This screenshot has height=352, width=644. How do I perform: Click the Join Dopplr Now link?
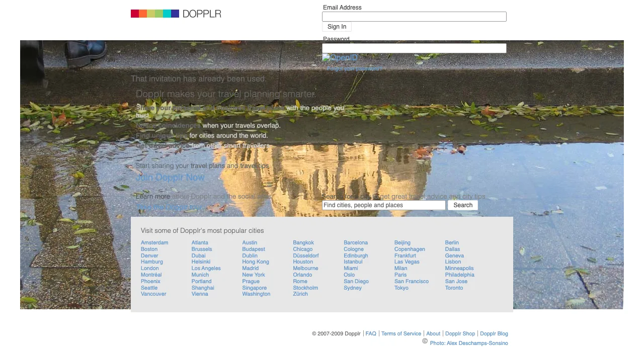point(170,178)
